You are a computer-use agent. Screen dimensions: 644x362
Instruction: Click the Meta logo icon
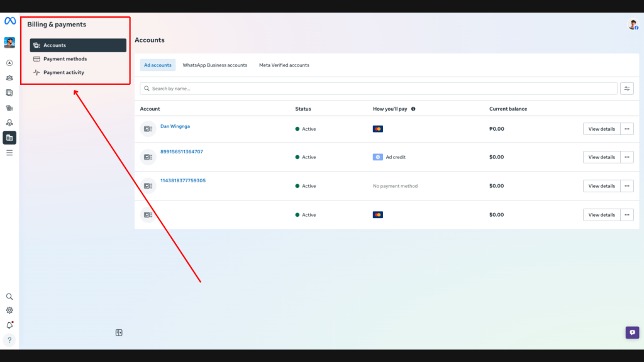[x=10, y=21]
